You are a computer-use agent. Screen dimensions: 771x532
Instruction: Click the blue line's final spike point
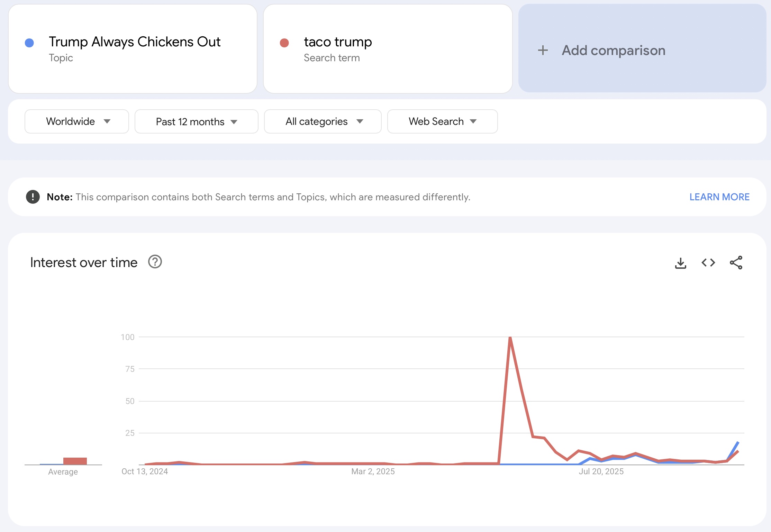pyautogui.click(x=738, y=442)
